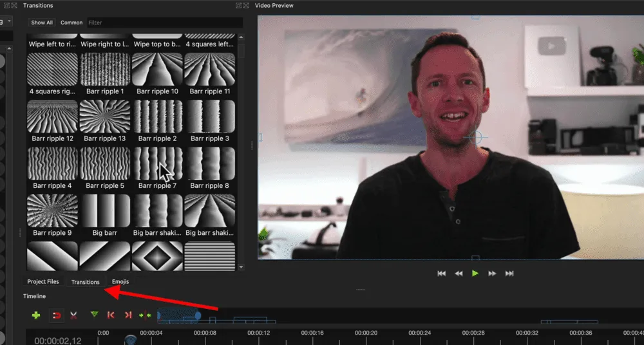The width and height of the screenshot is (644, 345).
Task: Open the Emojis tab
Action: [x=120, y=282]
